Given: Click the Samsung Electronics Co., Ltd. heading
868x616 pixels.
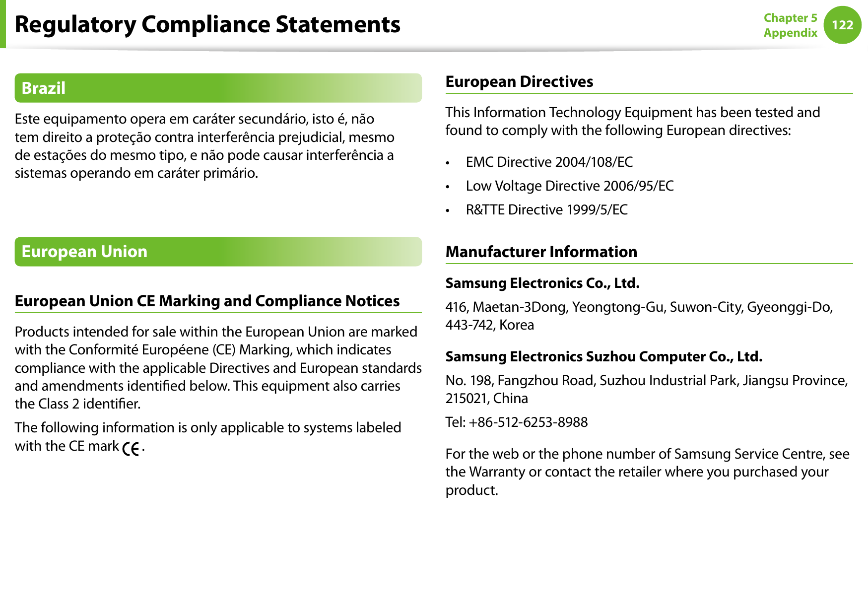Looking at the screenshot, I should click(x=542, y=283).
